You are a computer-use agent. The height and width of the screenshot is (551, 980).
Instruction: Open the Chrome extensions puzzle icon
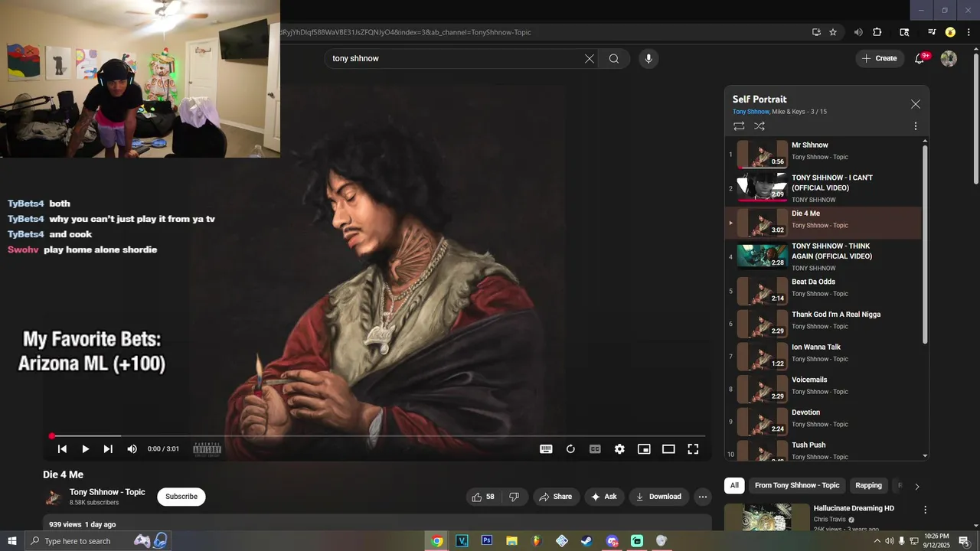[877, 32]
